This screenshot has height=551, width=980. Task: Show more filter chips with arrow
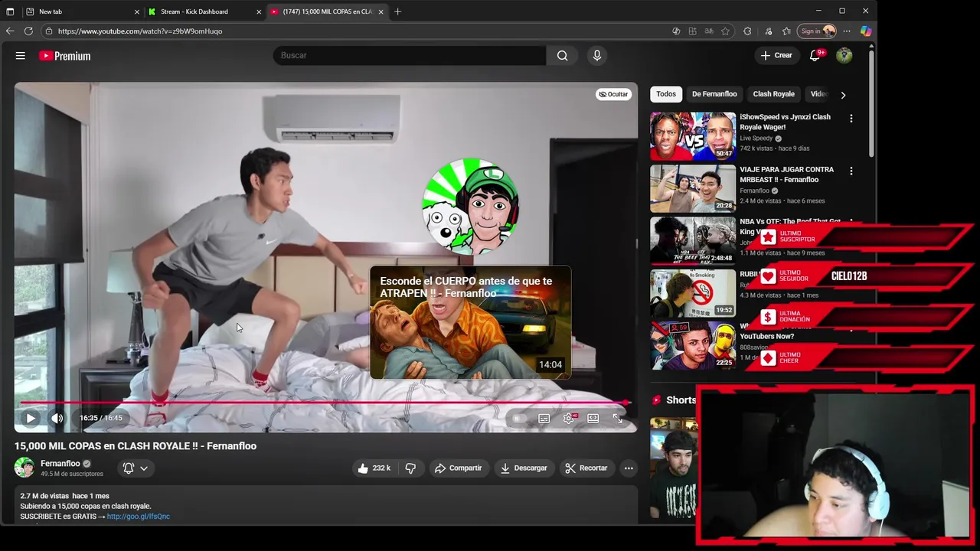tap(843, 95)
